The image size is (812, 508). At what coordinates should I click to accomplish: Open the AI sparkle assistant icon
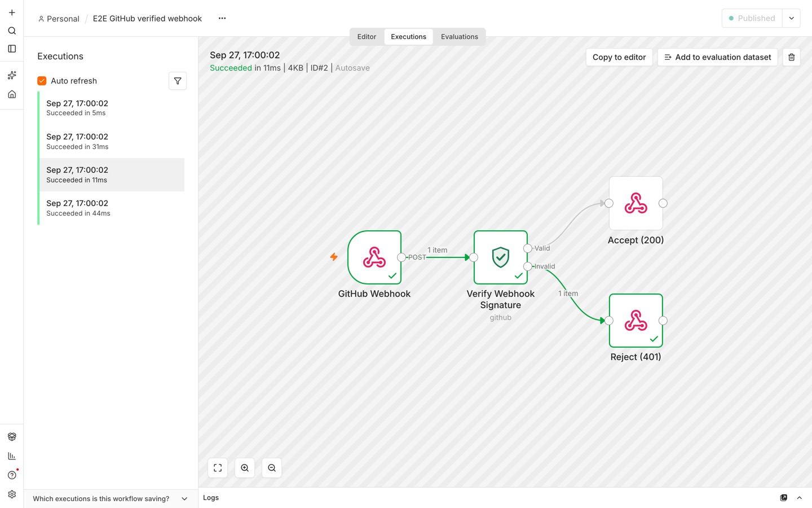(x=12, y=75)
